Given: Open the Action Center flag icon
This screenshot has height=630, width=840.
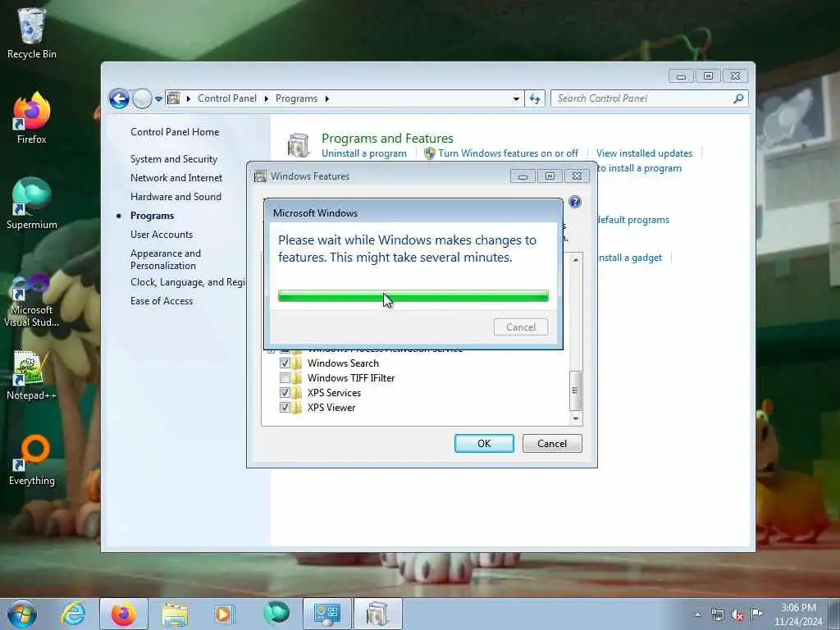Looking at the screenshot, I should click(756, 614).
